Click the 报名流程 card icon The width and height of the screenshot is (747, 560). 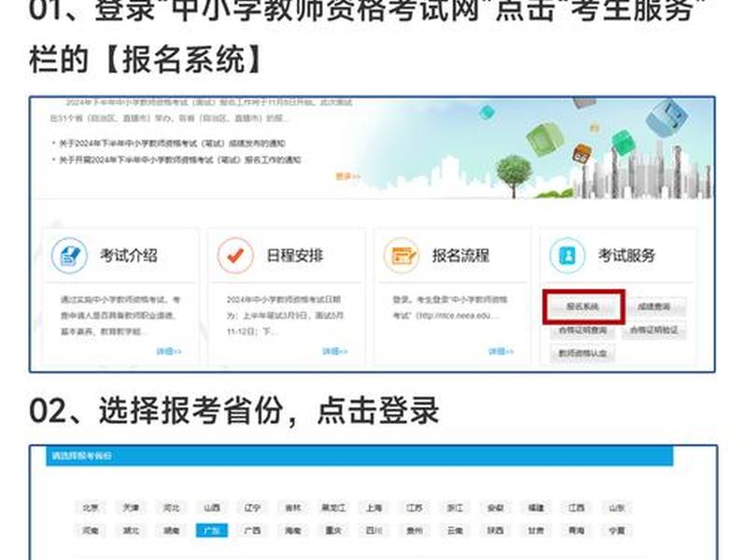pos(402,256)
